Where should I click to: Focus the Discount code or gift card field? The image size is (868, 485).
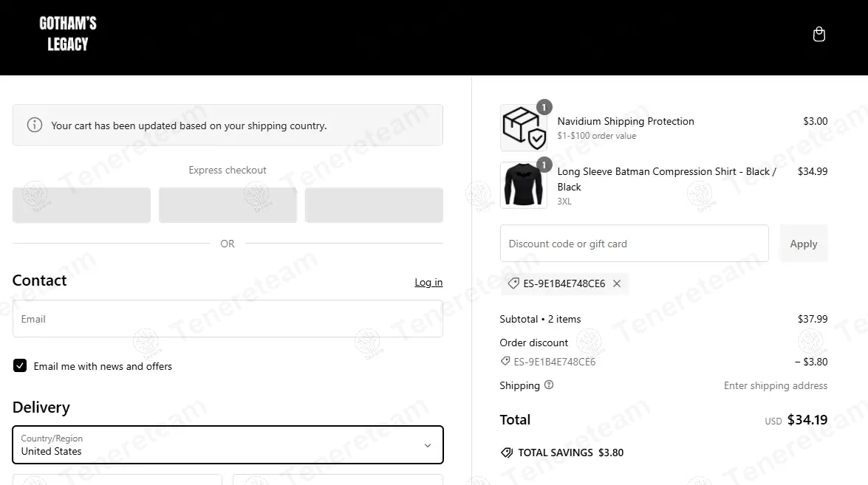point(634,244)
